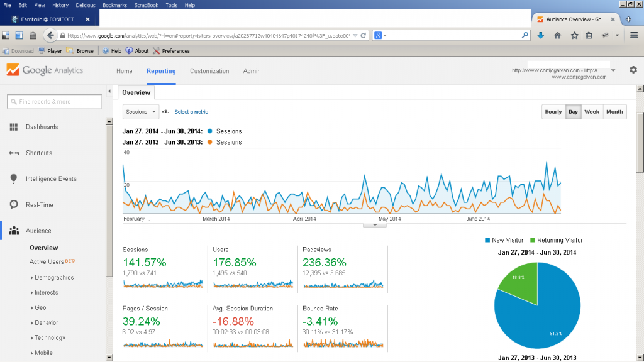This screenshot has height=362, width=644.
Task: Open the Dashboards section icon
Action: [x=14, y=127]
